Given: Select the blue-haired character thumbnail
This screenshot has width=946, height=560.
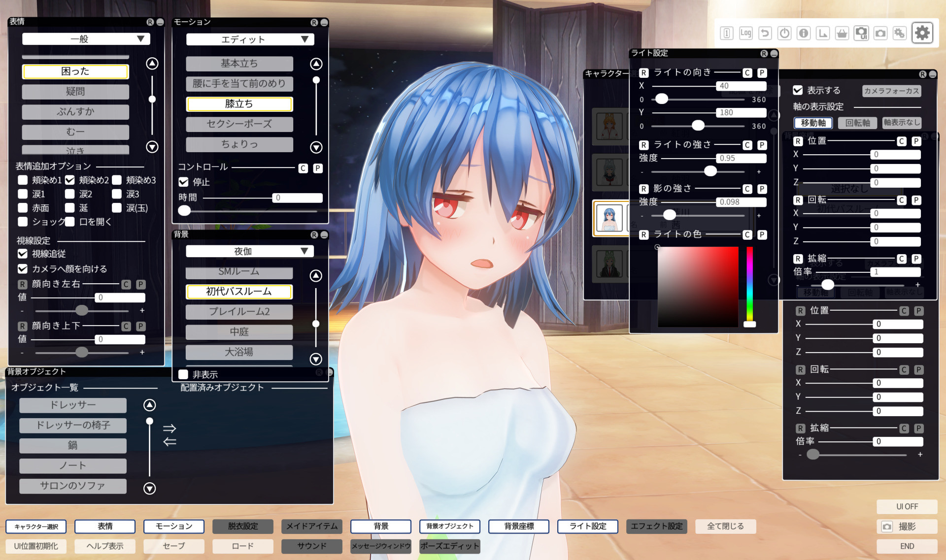Looking at the screenshot, I should click(x=609, y=218).
